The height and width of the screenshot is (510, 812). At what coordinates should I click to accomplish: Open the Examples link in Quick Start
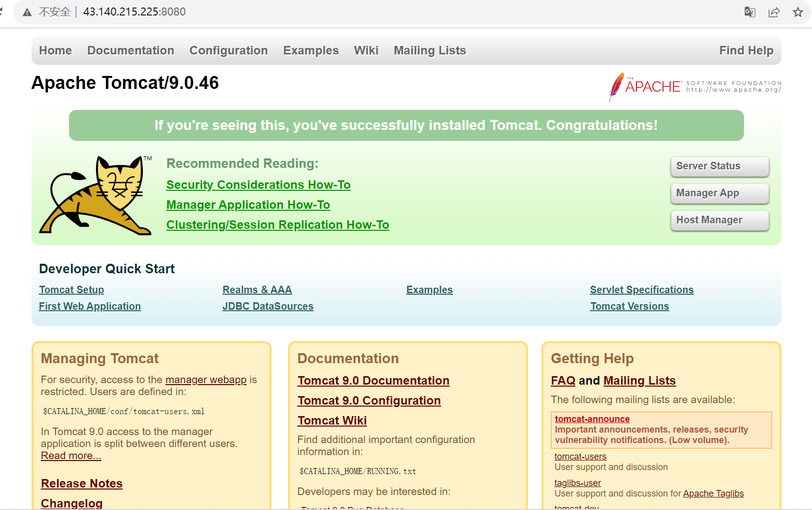(x=429, y=290)
